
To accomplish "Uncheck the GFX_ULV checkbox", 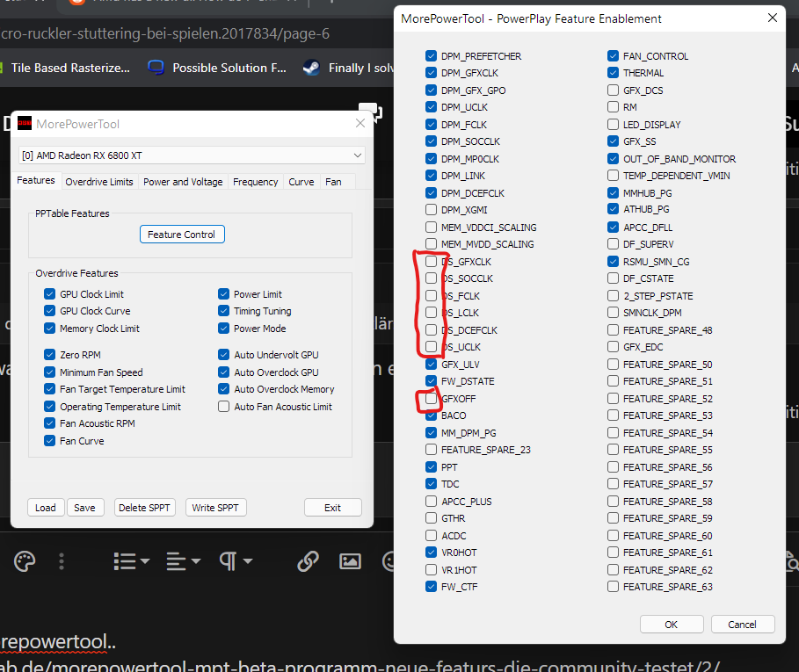I will point(431,364).
